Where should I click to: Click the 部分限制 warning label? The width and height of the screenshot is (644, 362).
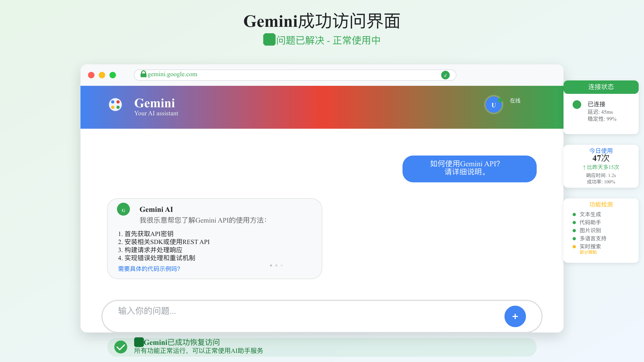pos(588,252)
